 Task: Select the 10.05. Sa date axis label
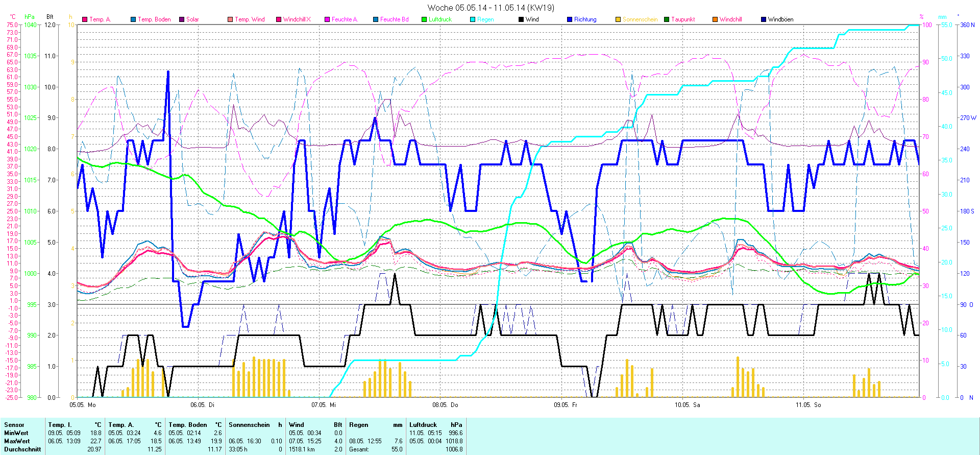pos(687,405)
